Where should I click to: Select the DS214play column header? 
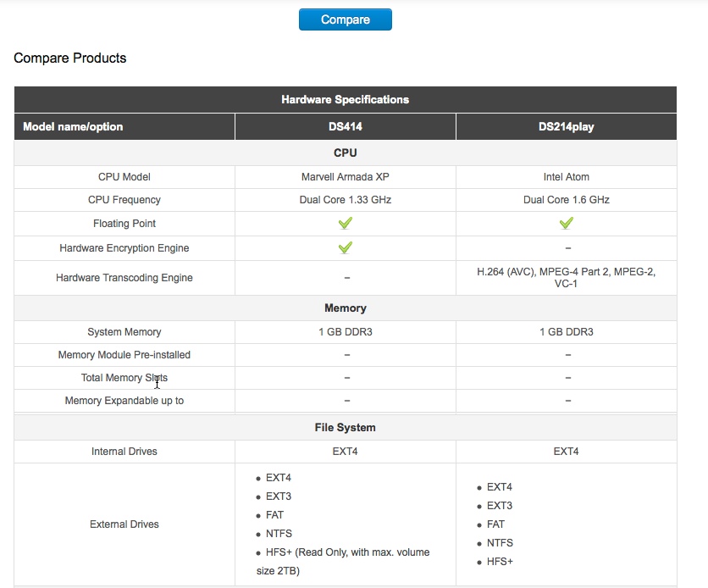coord(567,126)
